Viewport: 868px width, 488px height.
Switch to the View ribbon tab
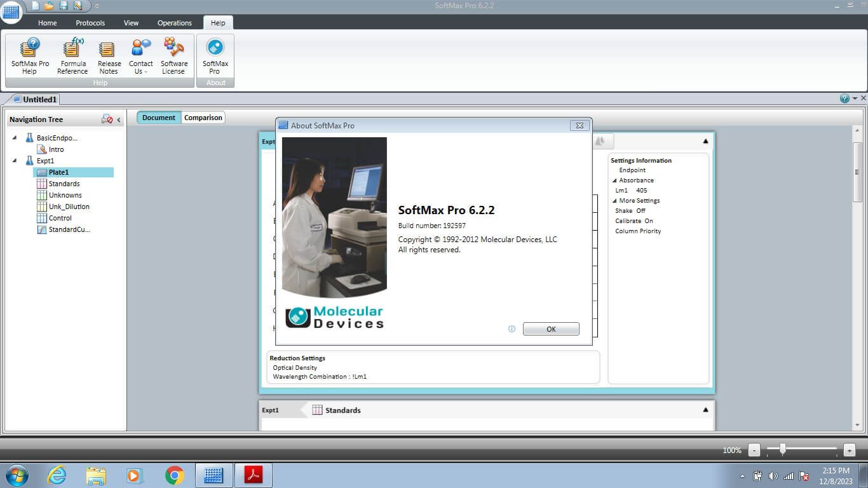131,23
